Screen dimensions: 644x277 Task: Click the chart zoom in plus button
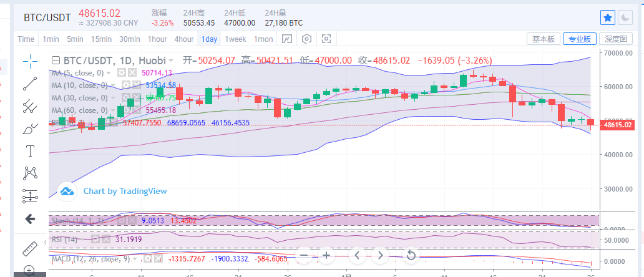coord(326,255)
